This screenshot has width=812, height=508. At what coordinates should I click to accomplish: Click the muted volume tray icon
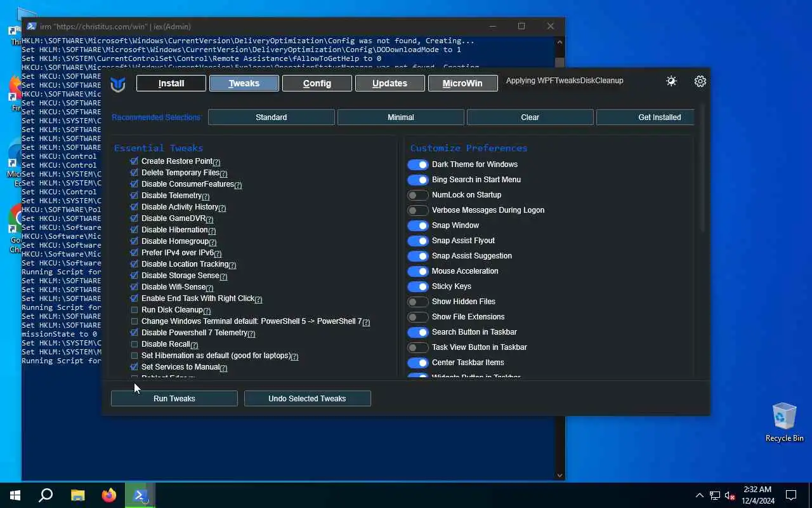click(730, 495)
